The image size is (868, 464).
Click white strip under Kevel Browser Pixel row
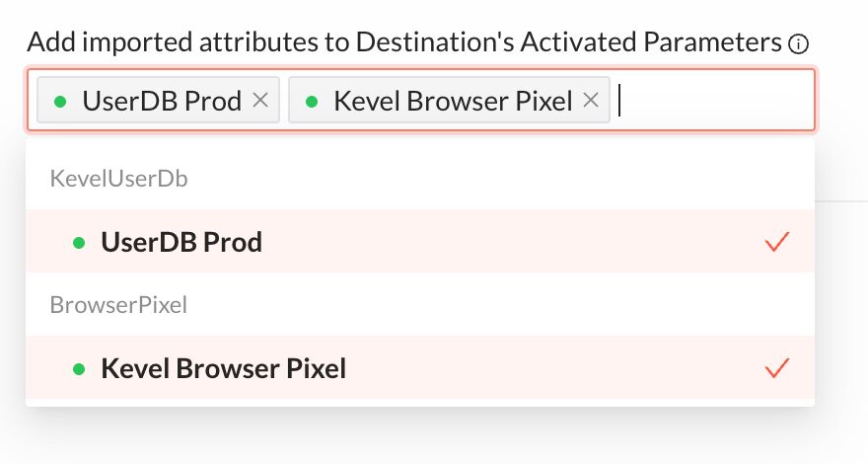[420, 403]
